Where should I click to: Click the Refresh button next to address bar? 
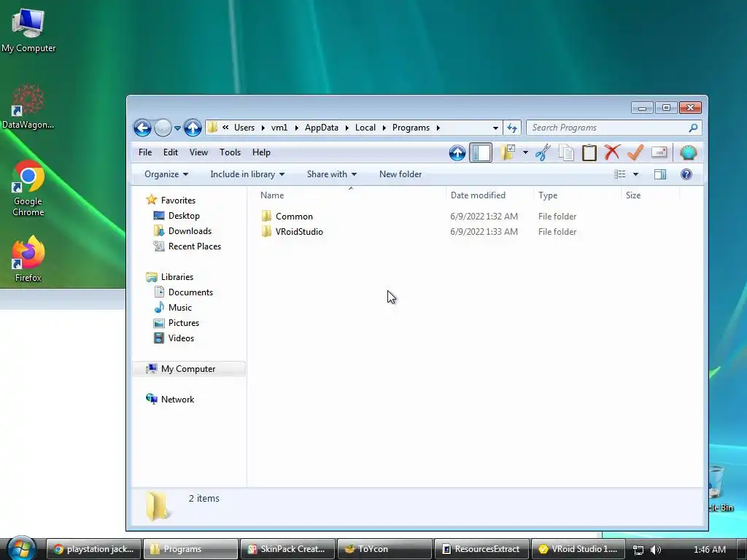[x=512, y=128]
